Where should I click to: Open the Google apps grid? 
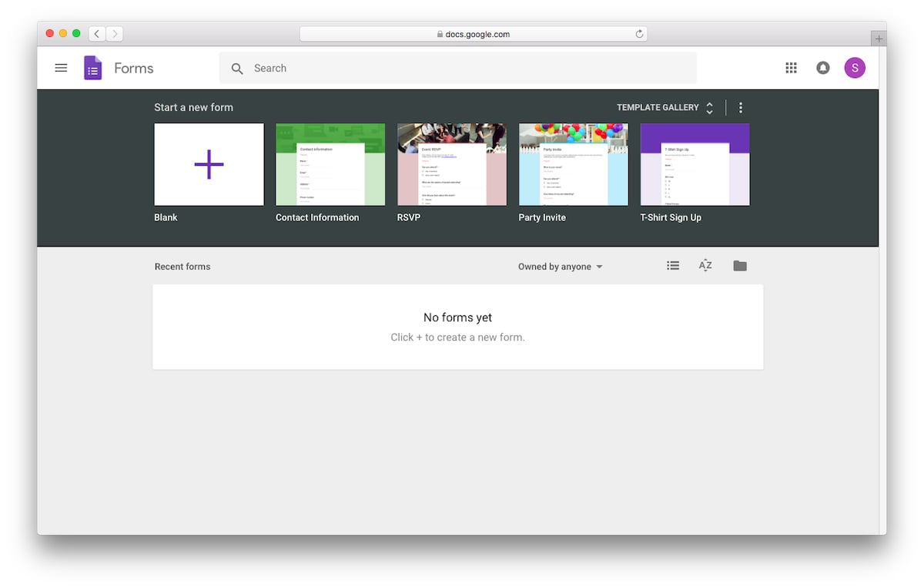791,68
